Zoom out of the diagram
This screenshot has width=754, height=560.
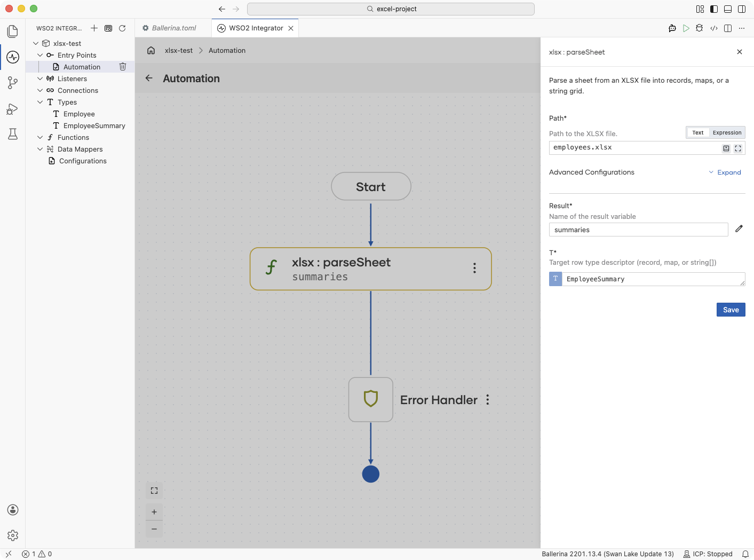click(154, 529)
